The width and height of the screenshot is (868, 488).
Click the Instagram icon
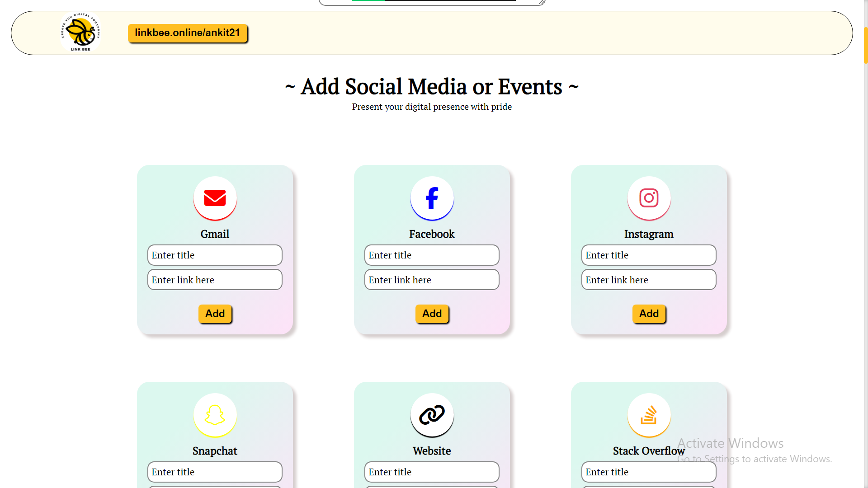(649, 198)
